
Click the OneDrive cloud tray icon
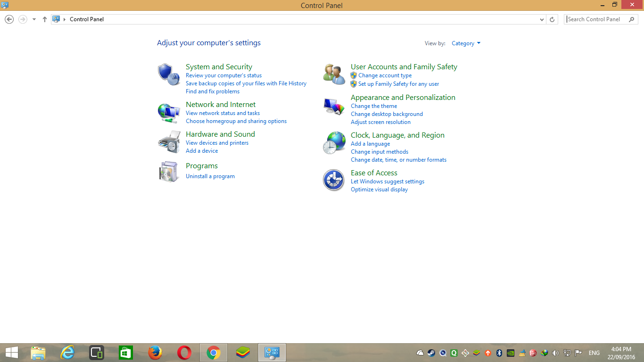click(x=420, y=353)
